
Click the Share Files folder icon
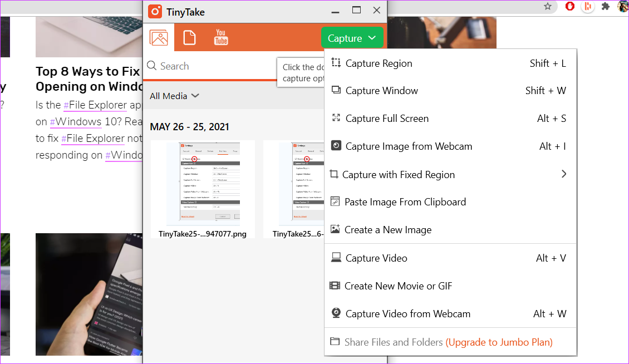[335, 341]
